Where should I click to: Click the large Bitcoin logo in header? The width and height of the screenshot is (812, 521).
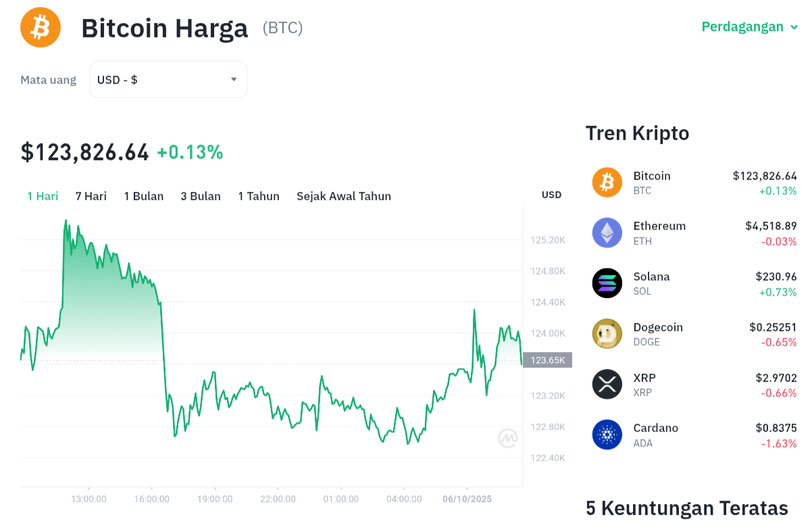click(41, 28)
